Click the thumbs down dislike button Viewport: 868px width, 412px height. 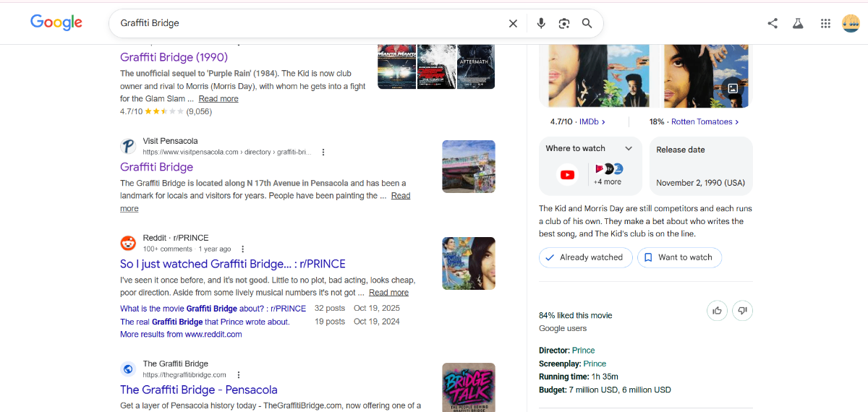click(743, 311)
